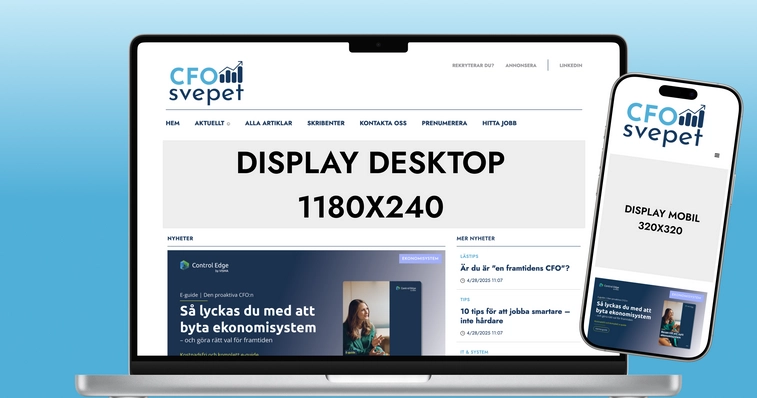Click the Display Desktop 1180x240 ad banner
The width and height of the screenshot is (757, 398).
click(374, 184)
